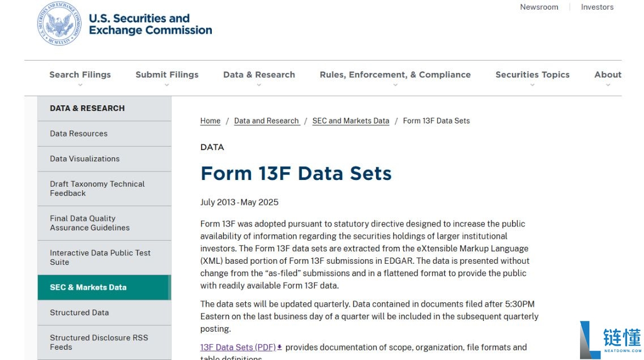Expand the Rules, Enforcement, & Compliance chevron

[395, 85]
